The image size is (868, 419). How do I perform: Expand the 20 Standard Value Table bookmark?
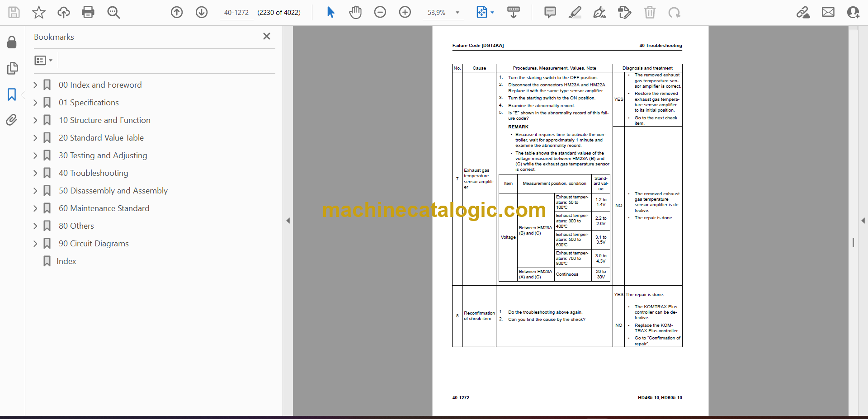pyautogui.click(x=35, y=137)
